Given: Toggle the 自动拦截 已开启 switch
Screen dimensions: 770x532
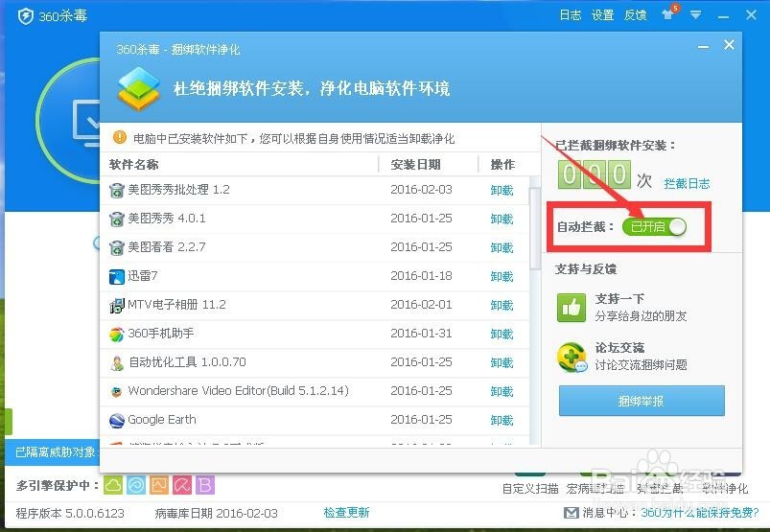Looking at the screenshot, I should coord(654,227).
